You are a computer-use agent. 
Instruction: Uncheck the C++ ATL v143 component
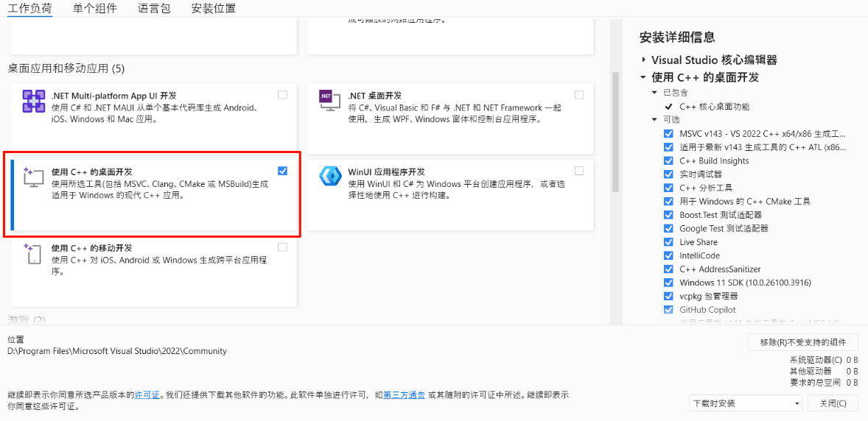pyautogui.click(x=669, y=147)
